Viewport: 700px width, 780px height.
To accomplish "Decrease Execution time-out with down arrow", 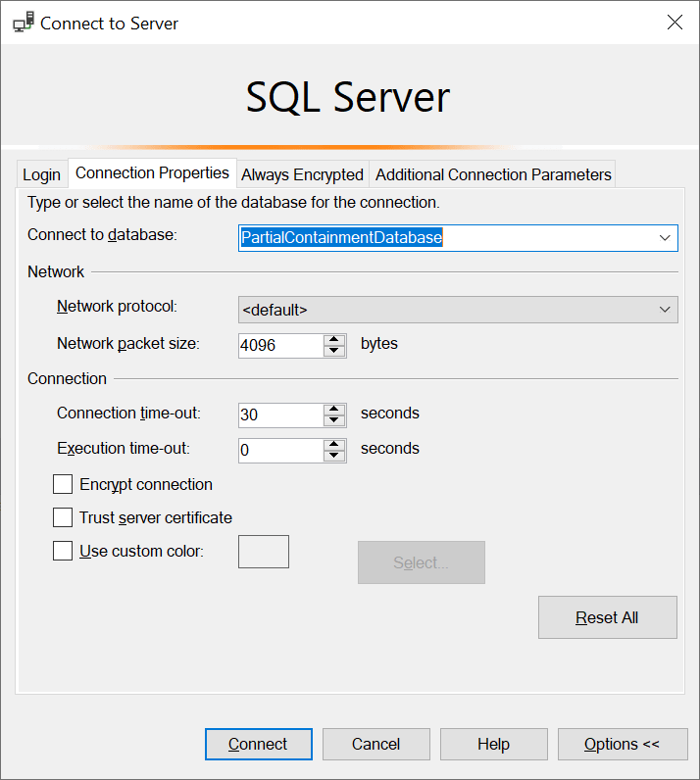I will (x=334, y=457).
